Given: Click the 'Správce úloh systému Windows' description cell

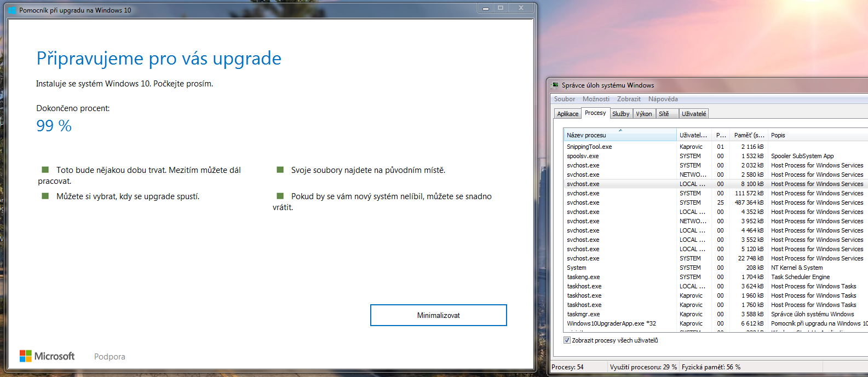Looking at the screenshot, I should point(812,314).
